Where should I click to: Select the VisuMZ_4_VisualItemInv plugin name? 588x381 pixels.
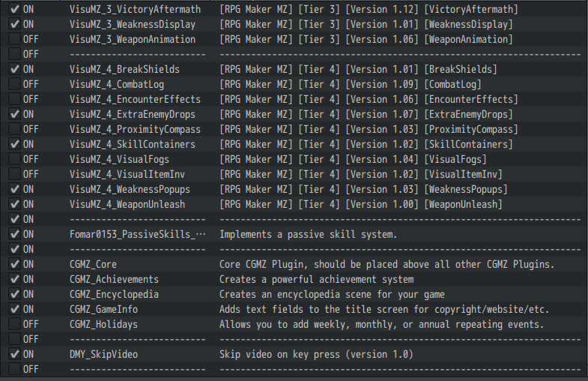click(127, 175)
